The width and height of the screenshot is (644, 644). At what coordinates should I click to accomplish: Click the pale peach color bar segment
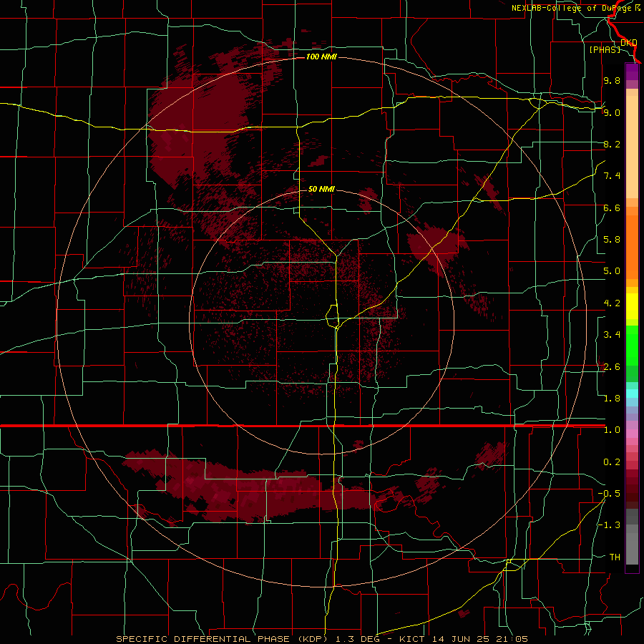[x=632, y=147]
